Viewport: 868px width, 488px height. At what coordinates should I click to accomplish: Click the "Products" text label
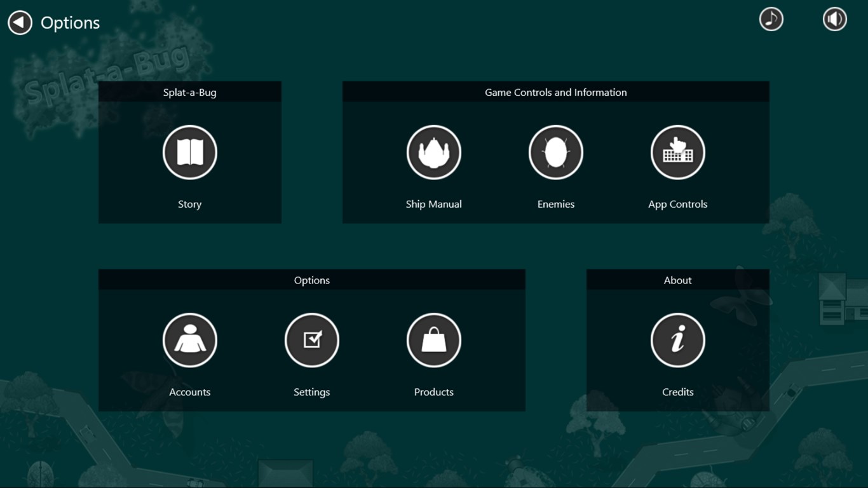coord(434,392)
